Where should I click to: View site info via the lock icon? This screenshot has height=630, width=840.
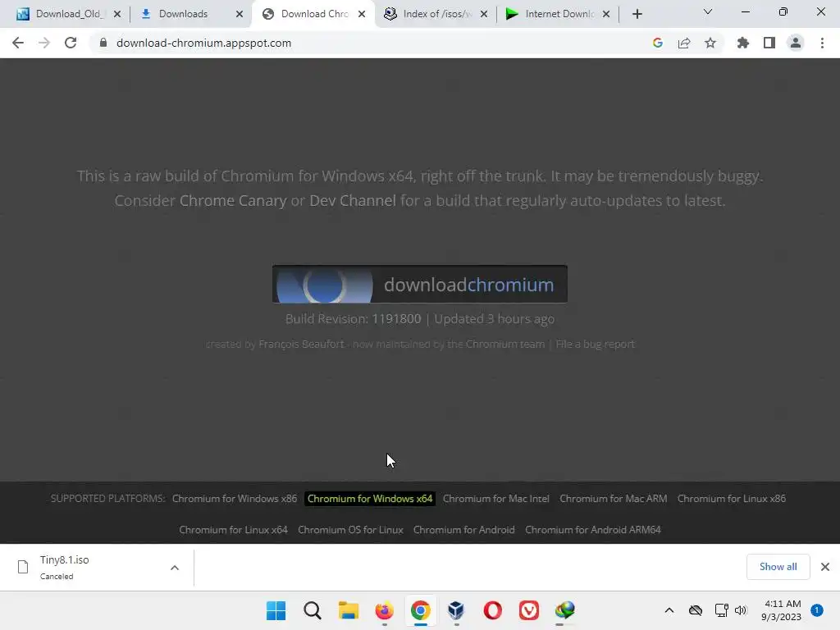click(103, 43)
